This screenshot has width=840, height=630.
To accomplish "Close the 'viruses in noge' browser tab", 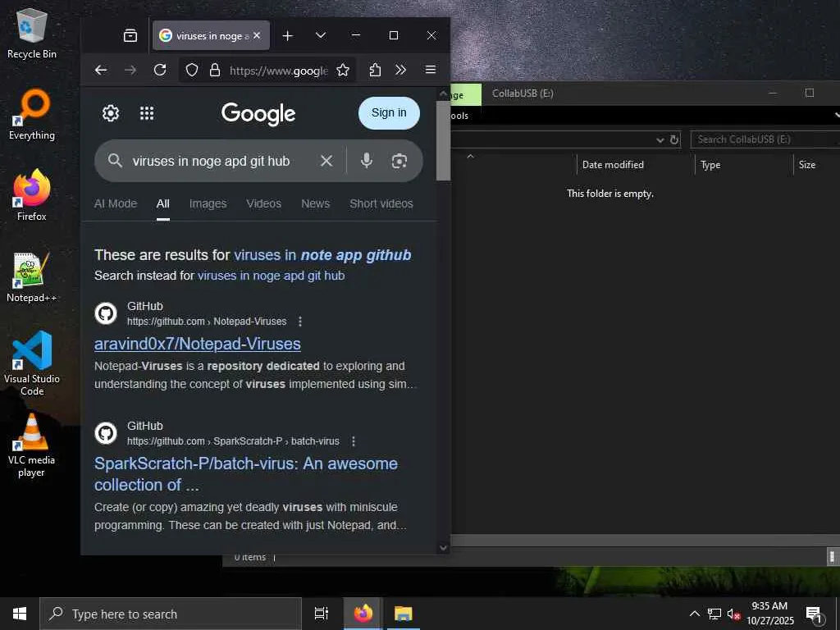I will click(257, 35).
